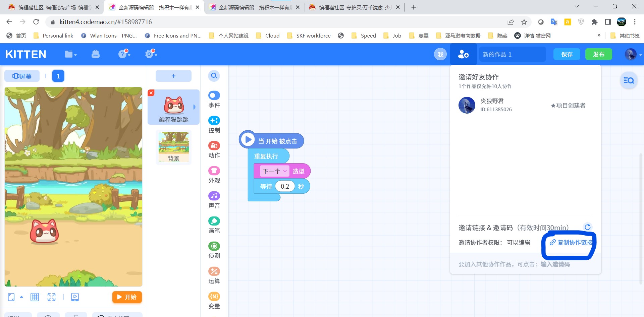The height and width of the screenshot is (317, 644).
Task: Click the invite collaborators icon
Action: pyautogui.click(x=463, y=54)
